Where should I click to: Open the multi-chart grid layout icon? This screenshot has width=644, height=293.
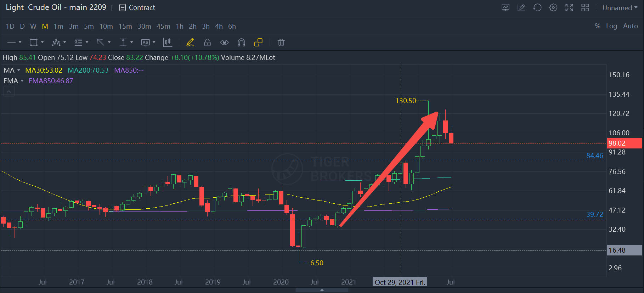coord(585,7)
